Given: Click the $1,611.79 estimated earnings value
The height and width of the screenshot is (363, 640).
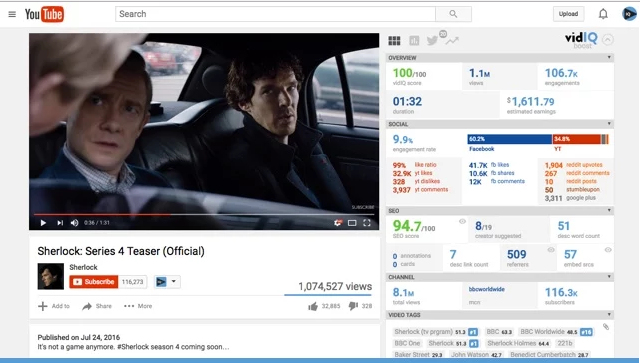Looking at the screenshot, I should click(x=531, y=101).
